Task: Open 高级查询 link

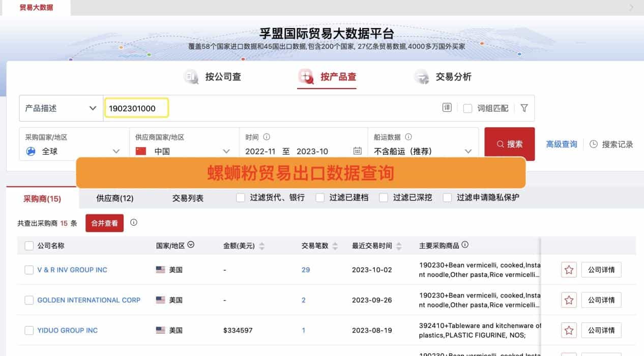Action: coord(561,144)
